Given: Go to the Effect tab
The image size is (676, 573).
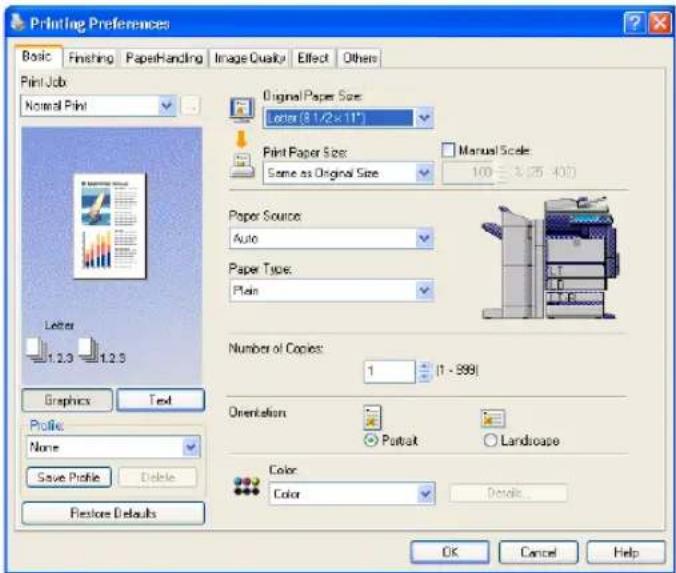Looking at the screenshot, I should coord(313,58).
